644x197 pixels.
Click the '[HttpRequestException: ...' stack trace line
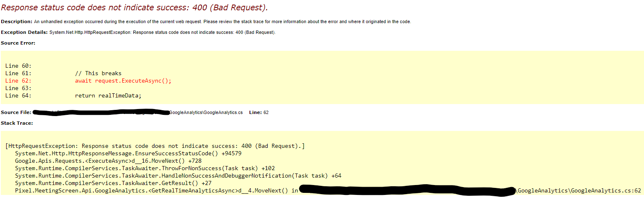[155, 146]
